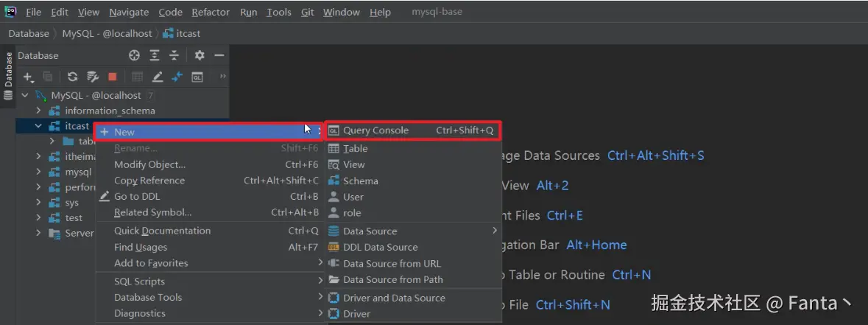Viewport: 868px width, 325px height.
Task: Click the Go to DDL pencil icon
Action: [104, 197]
